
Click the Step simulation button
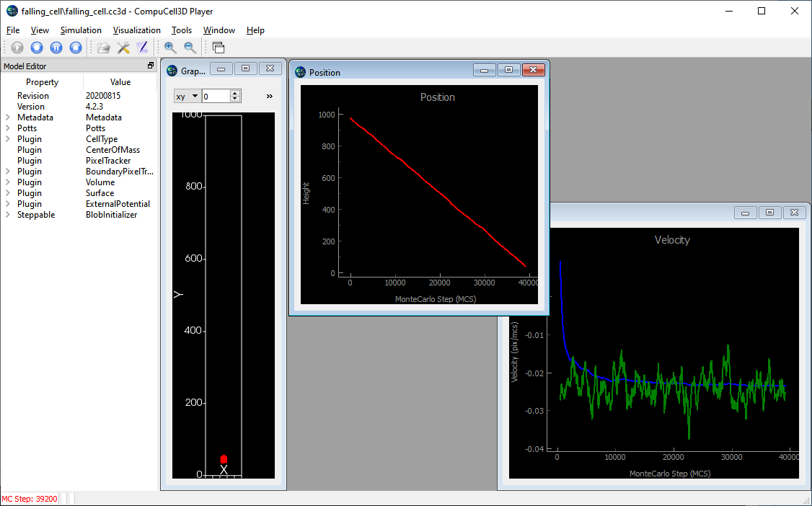(x=37, y=48)
